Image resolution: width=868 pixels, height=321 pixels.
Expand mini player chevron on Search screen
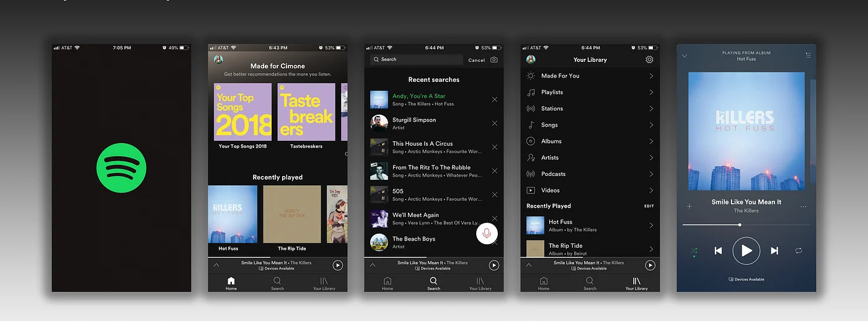pyautogui.click(x=373, y=265)
